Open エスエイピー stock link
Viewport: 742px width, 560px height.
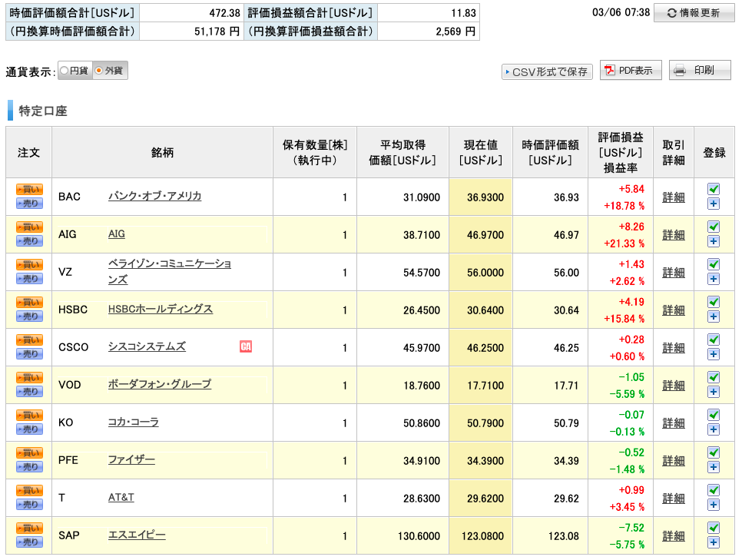137,535
